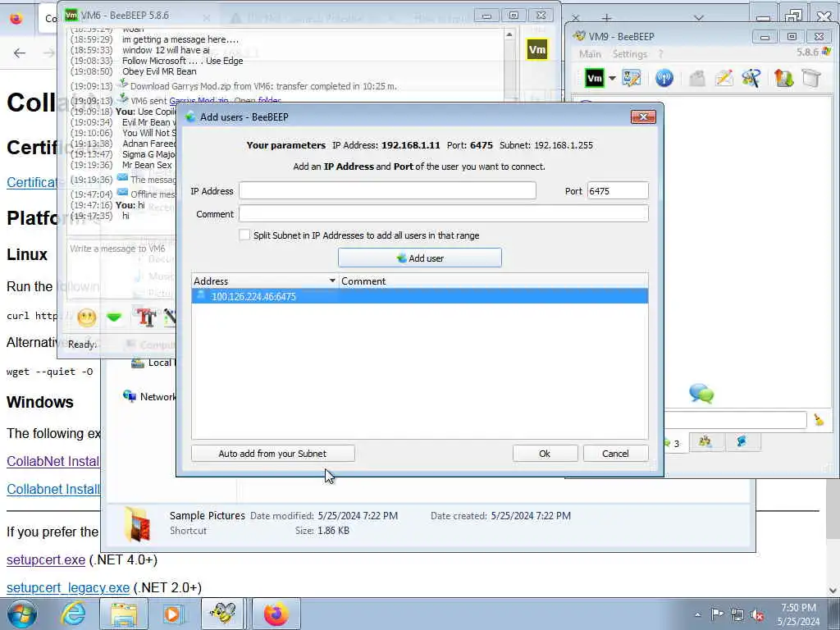
Task: Open the Firefox tab list dropdown chevron
Action: (699, 18)
